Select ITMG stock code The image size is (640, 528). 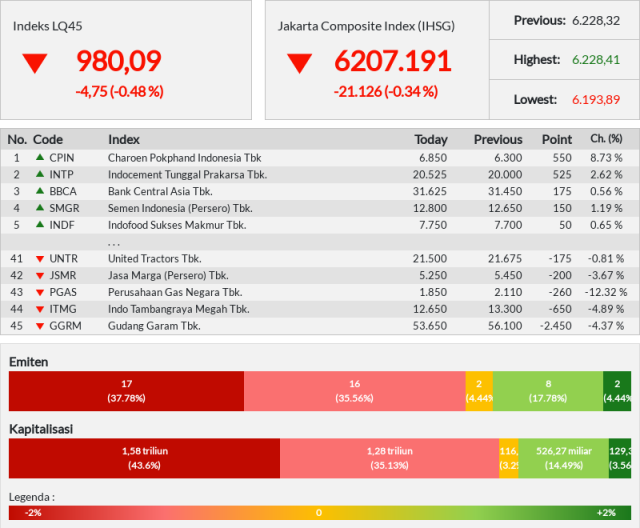(x=63, y=310)
